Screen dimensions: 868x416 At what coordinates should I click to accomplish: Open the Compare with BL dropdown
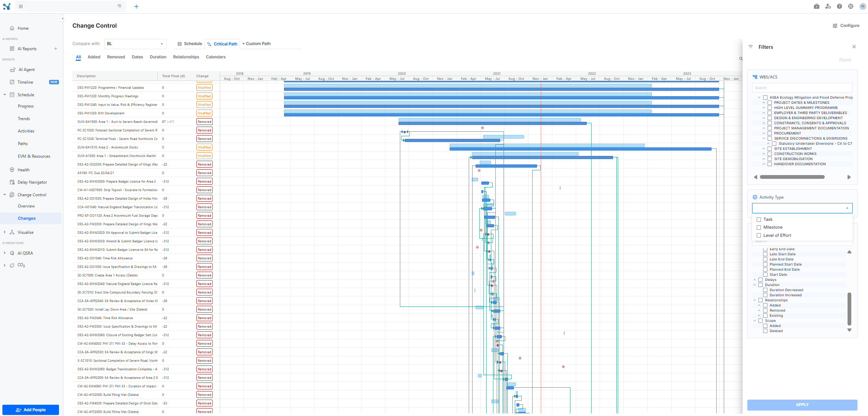(135, 44)
